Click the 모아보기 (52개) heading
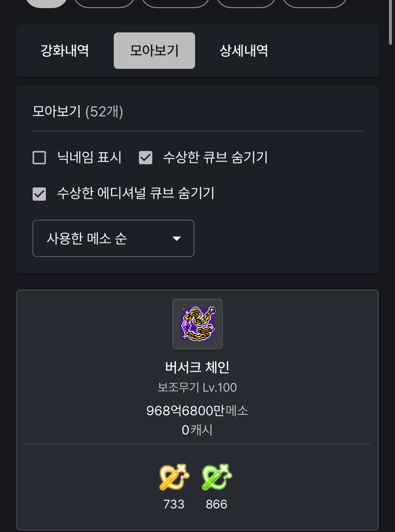This screenshot has width=395, height=532. click(x=78, y=112)
